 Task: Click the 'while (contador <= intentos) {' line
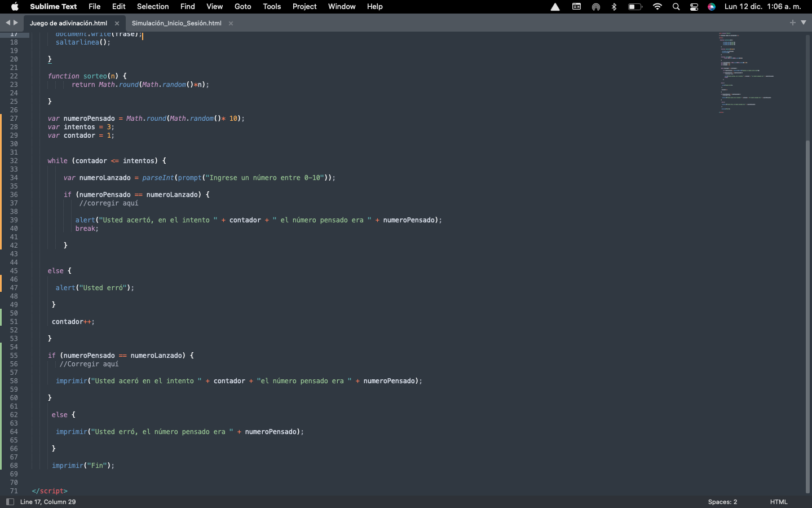click(107, 161)
